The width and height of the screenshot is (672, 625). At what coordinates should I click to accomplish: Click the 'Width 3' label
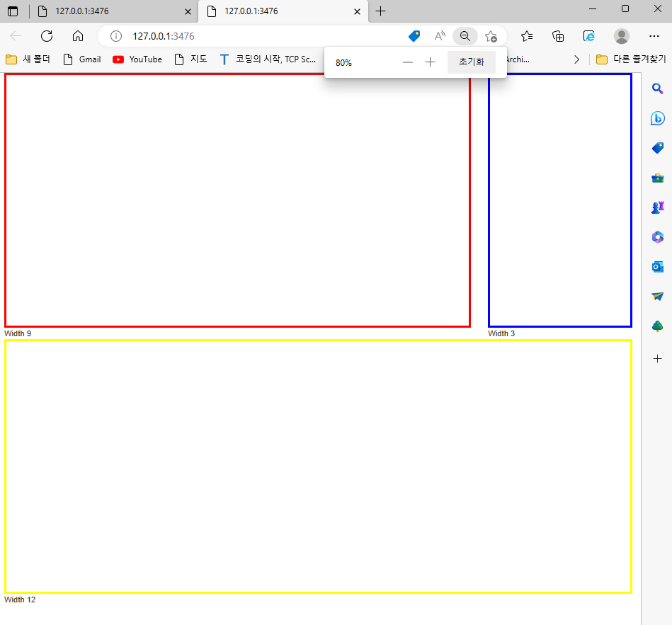(501, 333)
